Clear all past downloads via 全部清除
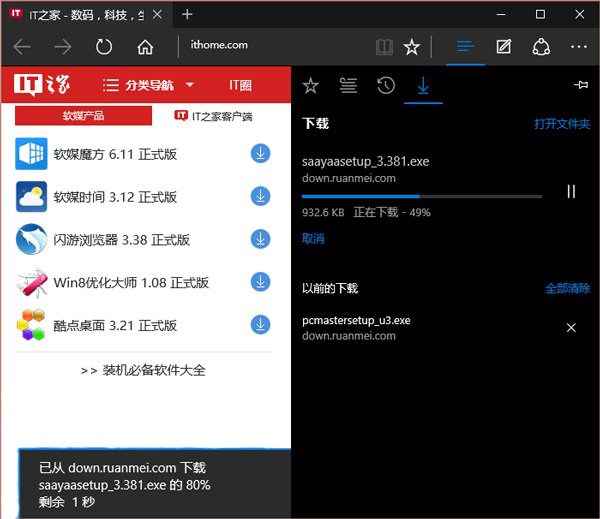 [567, 288]
